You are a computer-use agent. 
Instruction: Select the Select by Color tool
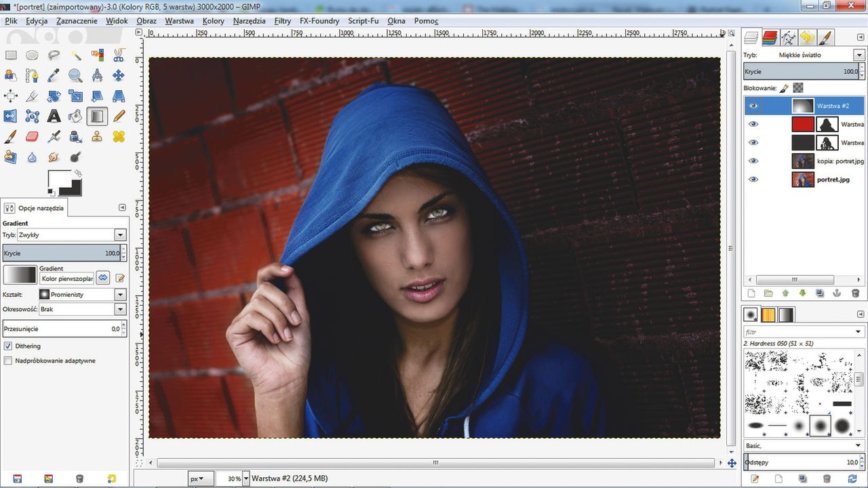97,55
